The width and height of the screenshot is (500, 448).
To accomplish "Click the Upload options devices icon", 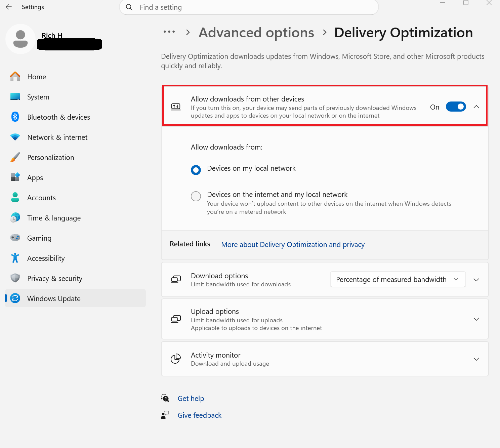I will pos(176,319).
